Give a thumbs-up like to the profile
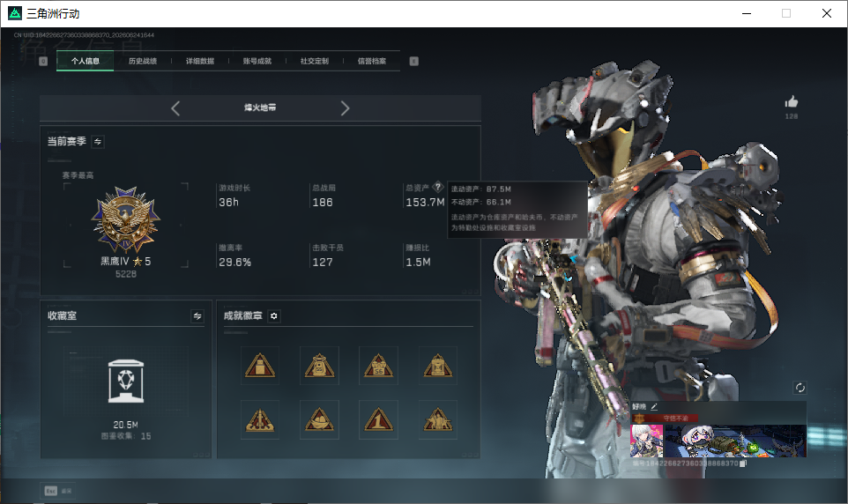 click(x=792, y=101)
